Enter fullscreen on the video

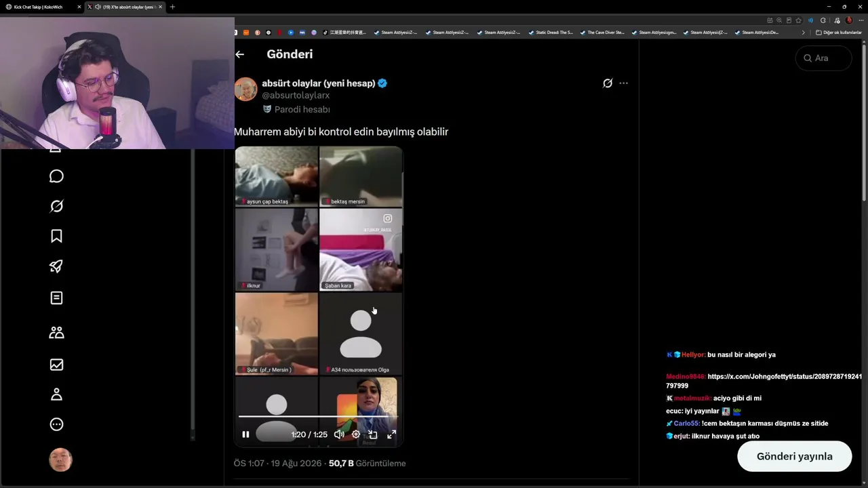click(391, 434)
